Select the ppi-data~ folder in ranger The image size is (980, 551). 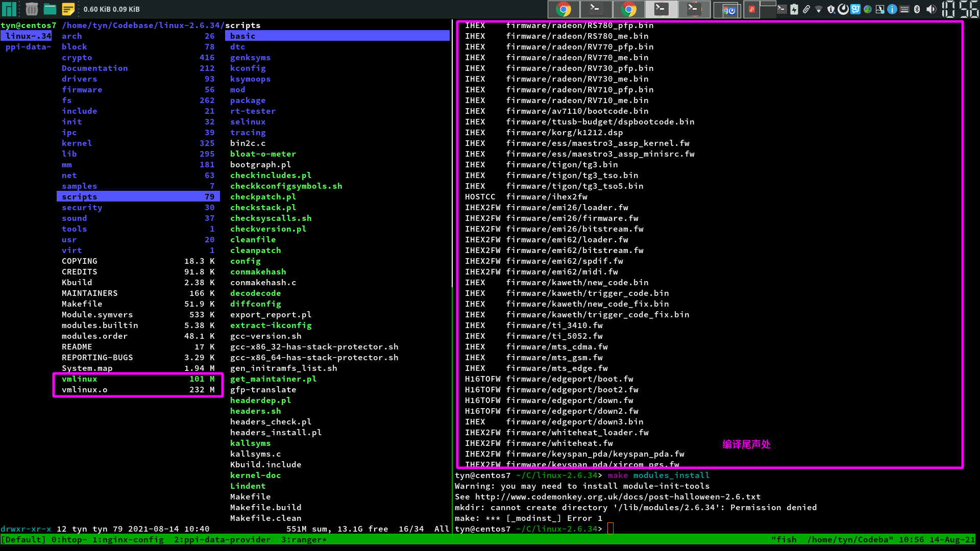pos(28,47)
